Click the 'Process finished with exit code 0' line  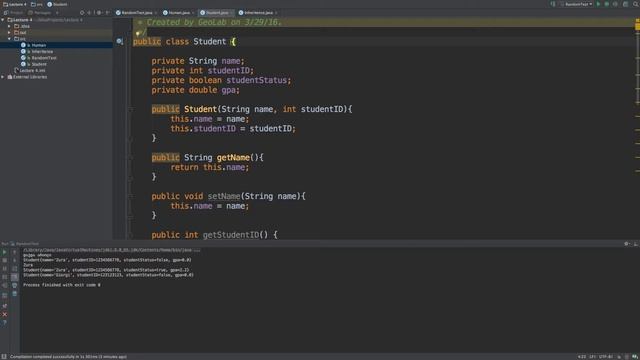tap(62, 285)
